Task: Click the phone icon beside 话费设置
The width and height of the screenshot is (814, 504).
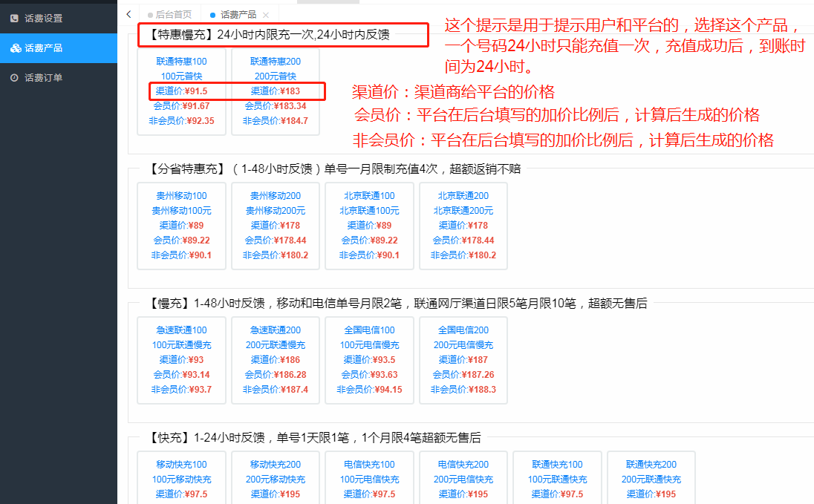Action: [15, 18]
